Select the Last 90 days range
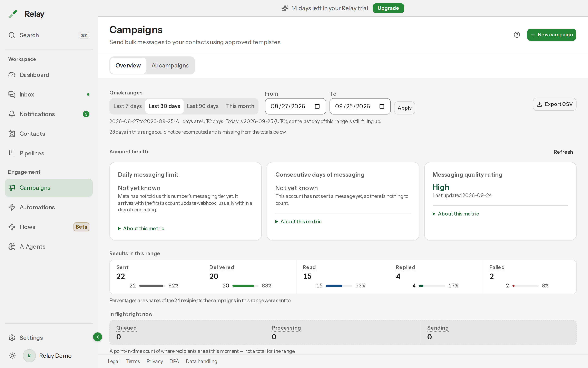The height and width of the screenshot is (368, 588). pyautogui.click(x=203, y=106)
